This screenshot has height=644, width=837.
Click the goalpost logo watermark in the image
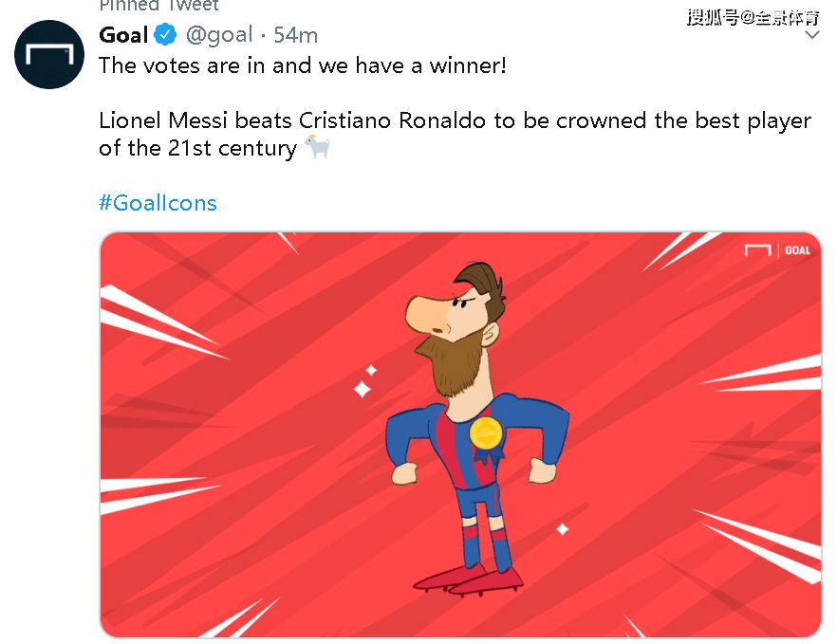coord(758,249)
